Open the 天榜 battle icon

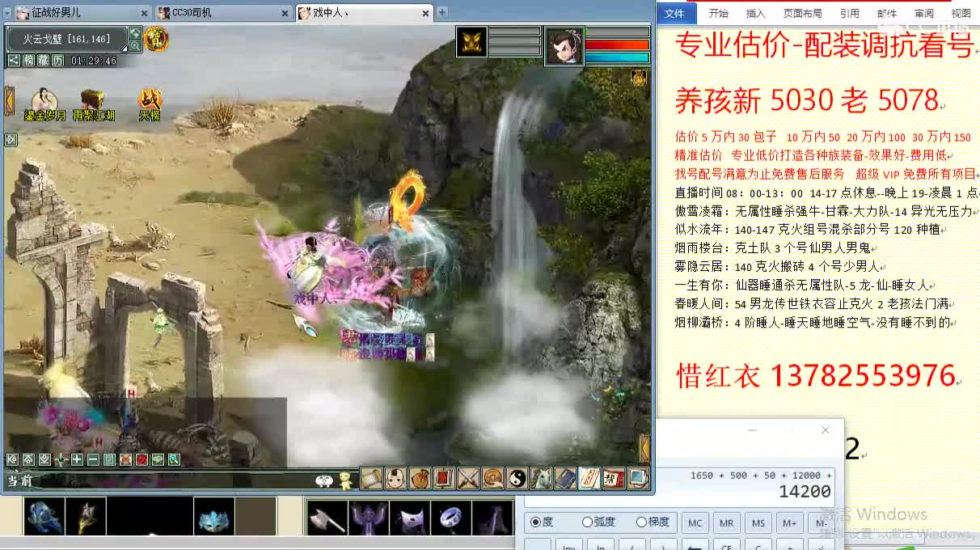click(x=150, y=105)
